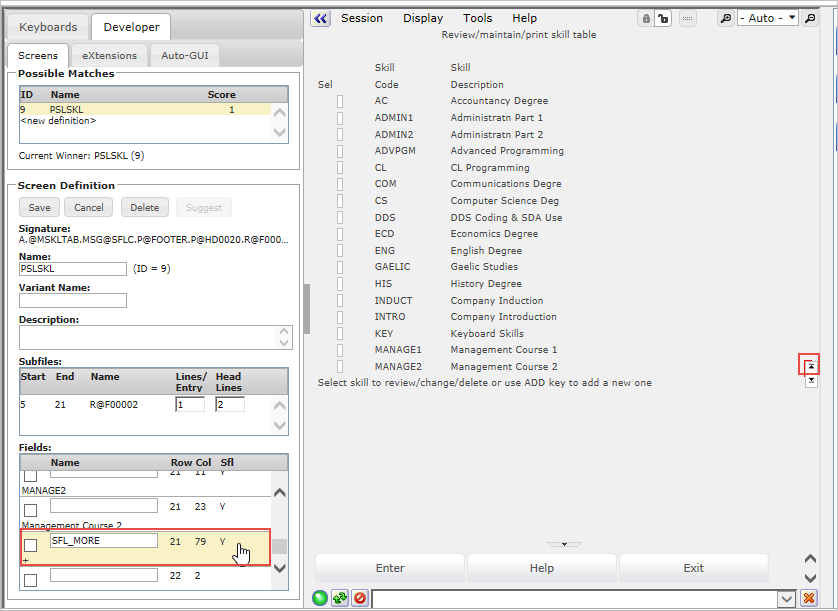
Task: Click the Enter function key button
Action: [x=390, y=568]
